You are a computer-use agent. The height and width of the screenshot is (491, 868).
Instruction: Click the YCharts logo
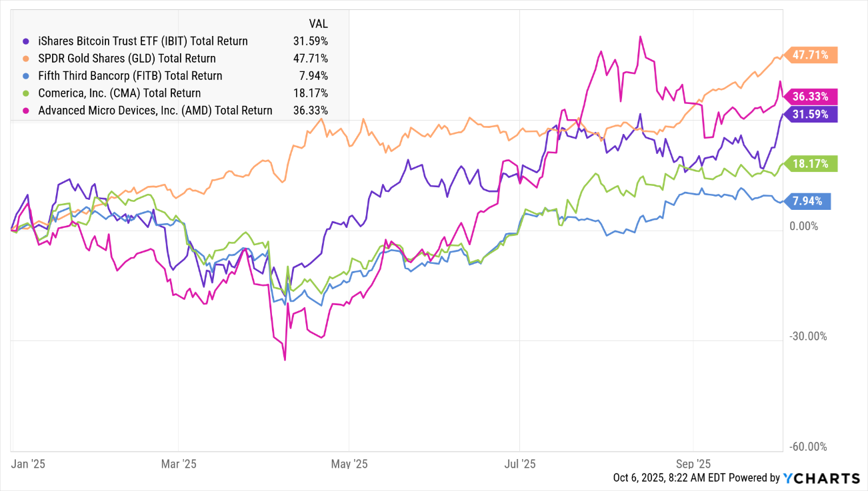click(821, 478)
